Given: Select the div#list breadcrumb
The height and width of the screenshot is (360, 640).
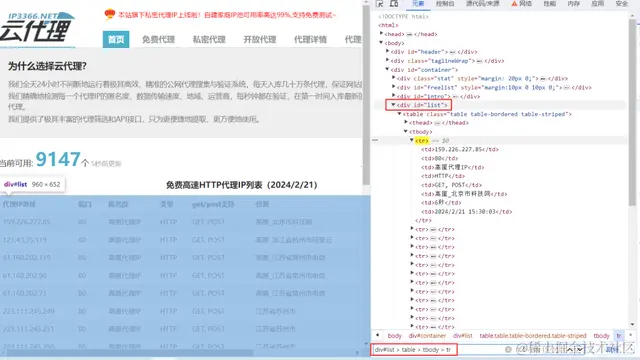Looking at the screenshot, I should click(462, 336).
